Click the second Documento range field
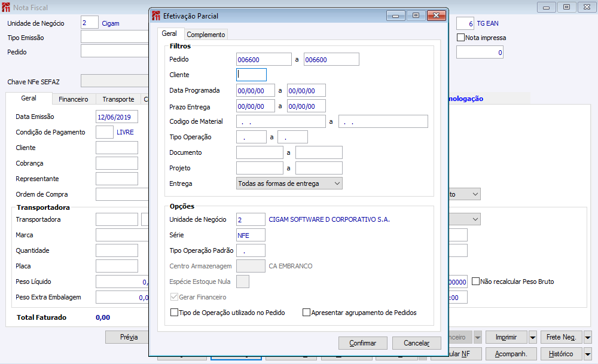Viewport: 598px width, 364px height. [x=319, y=152]
